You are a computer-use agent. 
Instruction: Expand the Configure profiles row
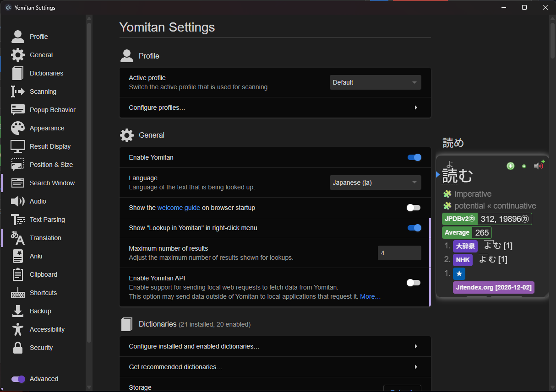[x=275, y=107]
